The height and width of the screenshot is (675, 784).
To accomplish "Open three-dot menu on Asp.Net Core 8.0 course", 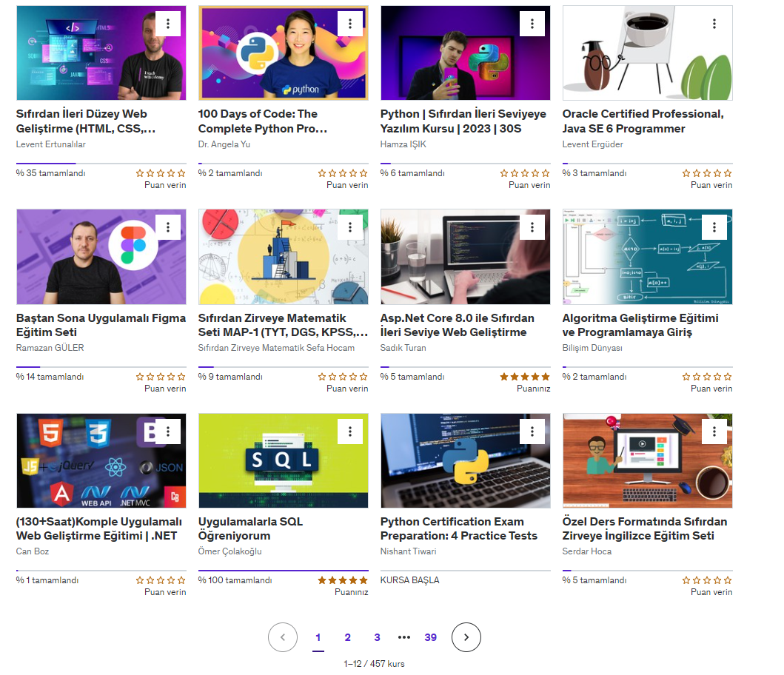I will pos(532,227).
